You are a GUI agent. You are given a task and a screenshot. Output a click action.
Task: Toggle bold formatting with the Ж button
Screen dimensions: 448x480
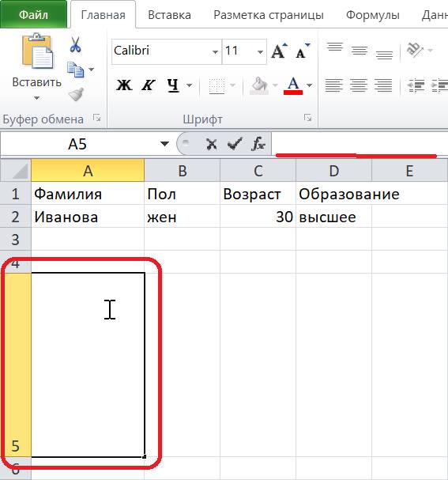coord(124,85)
